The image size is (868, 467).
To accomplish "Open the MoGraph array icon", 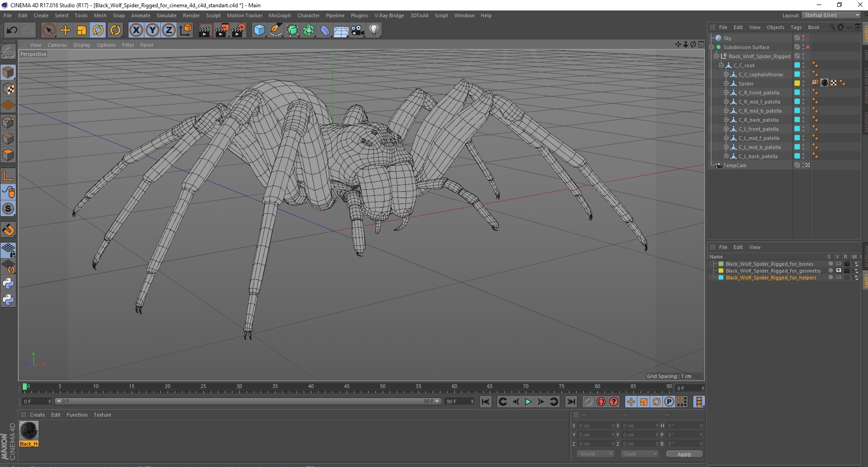I will pyautogui.click(x=309, y=30).
